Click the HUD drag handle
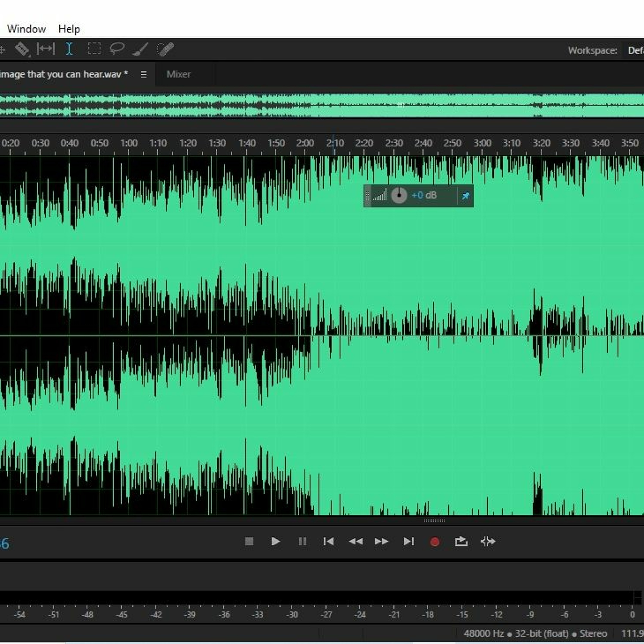Viewport: 644px width, 644px height. pyautogui.click(x=367, y=196)
